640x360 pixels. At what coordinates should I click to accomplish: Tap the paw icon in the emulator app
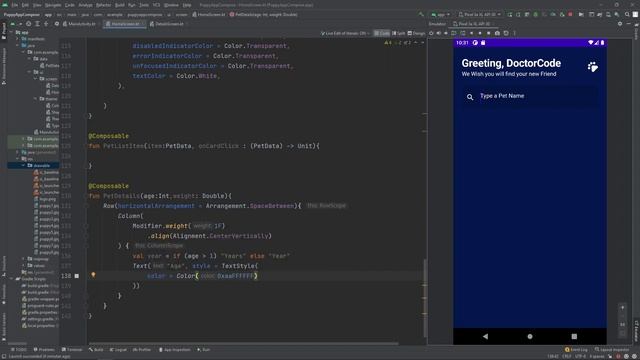[x=593, y=67]
